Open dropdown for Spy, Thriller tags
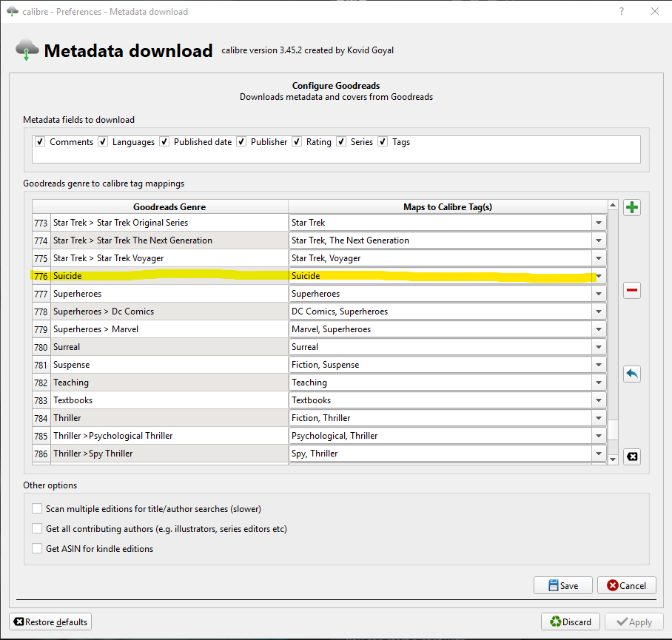Image resolution: width=672 pixels, height=640 pixels. point(599,454)
